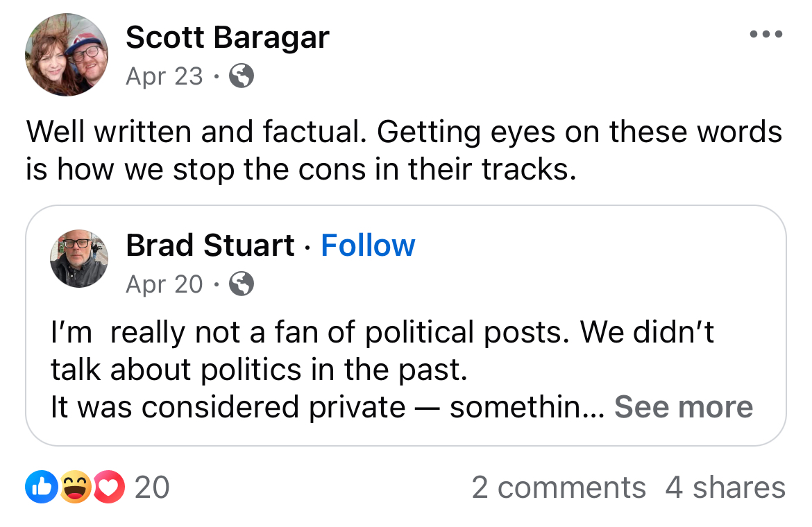Open the list of 20 reactions
The height and width of the screenshot is (527, 812).
[152, 487]
